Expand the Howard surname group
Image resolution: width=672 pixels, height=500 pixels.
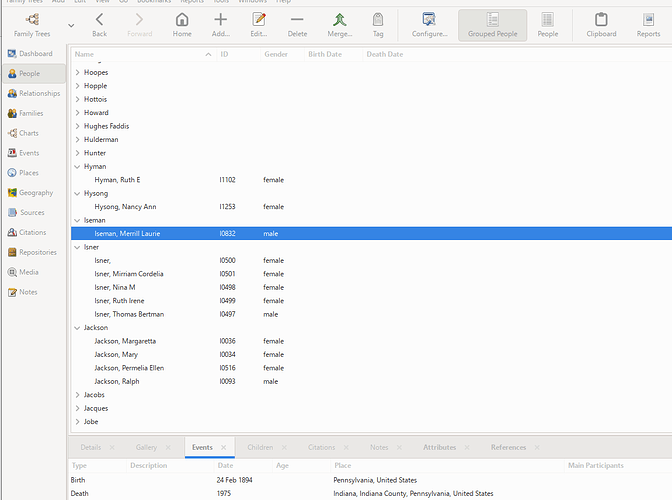point(78,113)
